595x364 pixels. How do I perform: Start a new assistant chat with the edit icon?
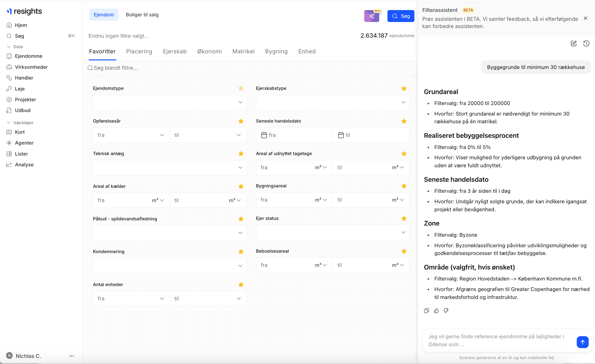[x=573, y=44]
